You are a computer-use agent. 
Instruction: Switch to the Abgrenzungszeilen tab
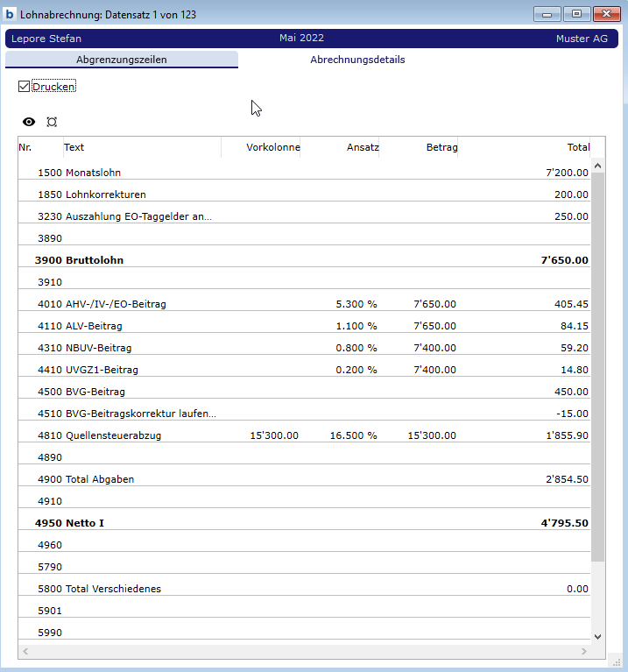tap(122, 60)
